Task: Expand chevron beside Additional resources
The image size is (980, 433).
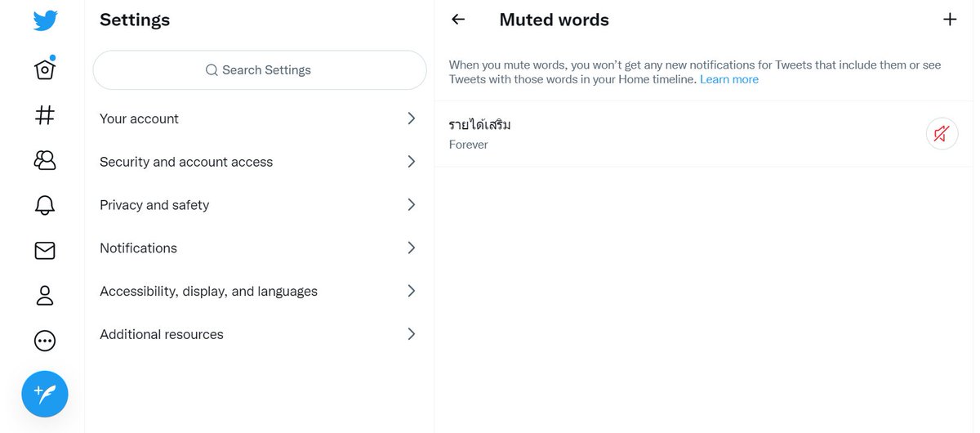Action: click(411, 333)
